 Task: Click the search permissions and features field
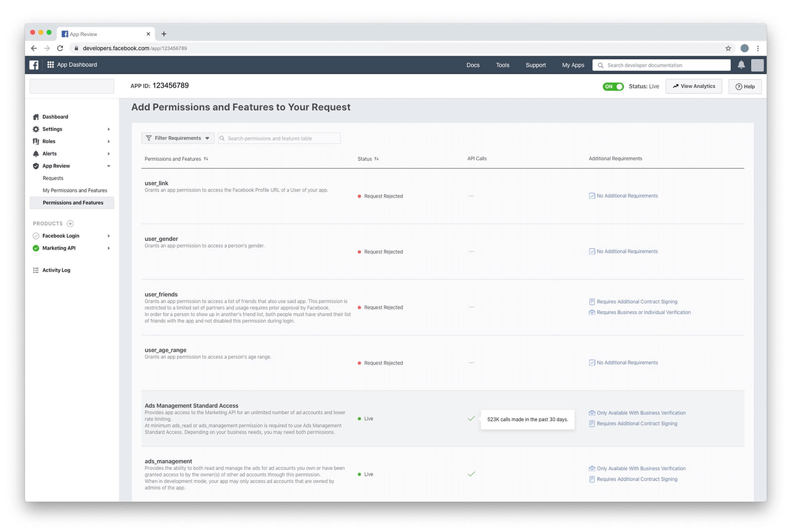click(x=279, y=138)
